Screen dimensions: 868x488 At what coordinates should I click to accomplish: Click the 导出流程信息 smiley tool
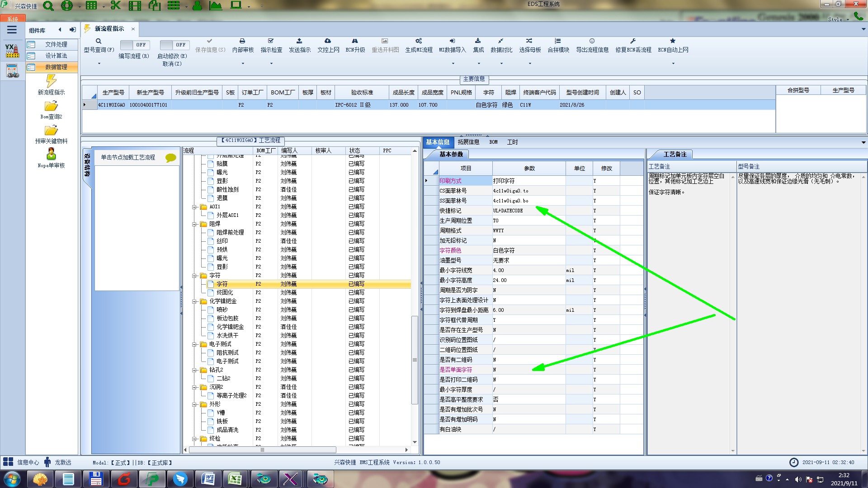[x=592, y=46]
